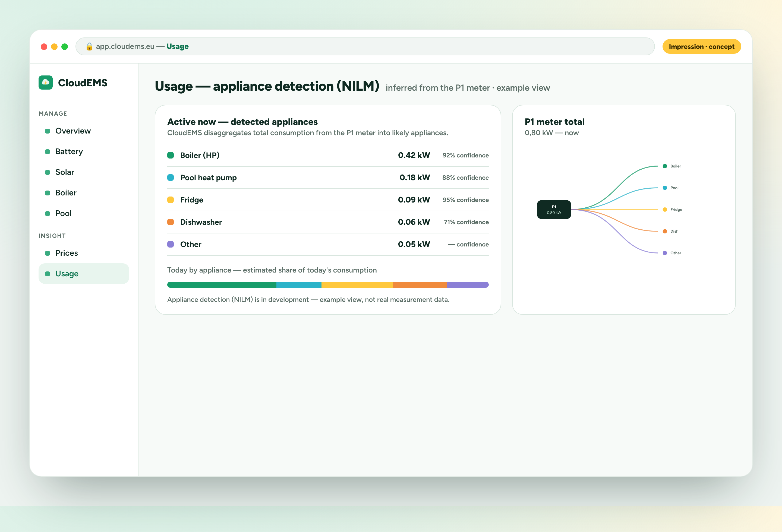The height and width of the screenshot is (532, 782).
Task: Click the CloudEMS brand name
Action: coord(83,83)
